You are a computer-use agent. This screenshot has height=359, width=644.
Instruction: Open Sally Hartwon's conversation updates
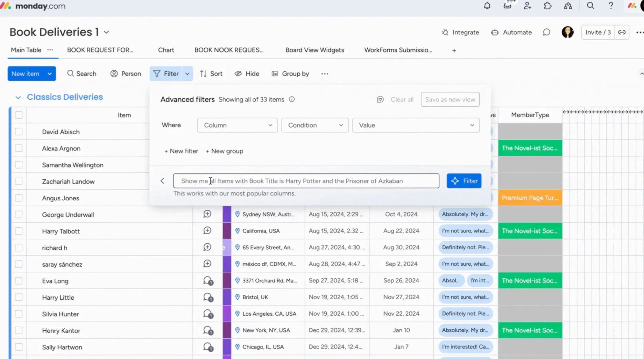coord(208,347)
